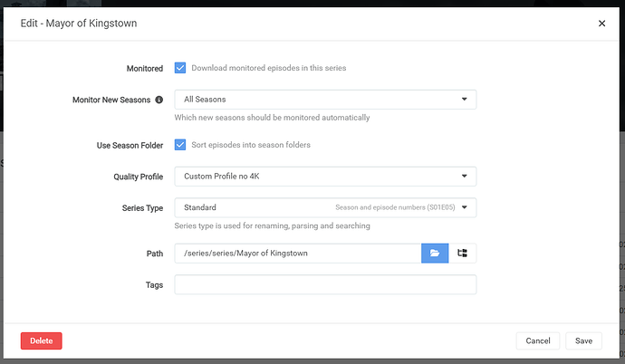Click the 'Sort episodes into season folders' text
This screenshot has height=364, width=625.
251,145
